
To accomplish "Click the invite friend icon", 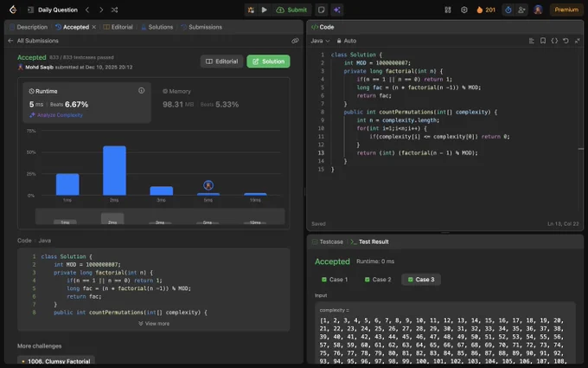I will 521,10.
